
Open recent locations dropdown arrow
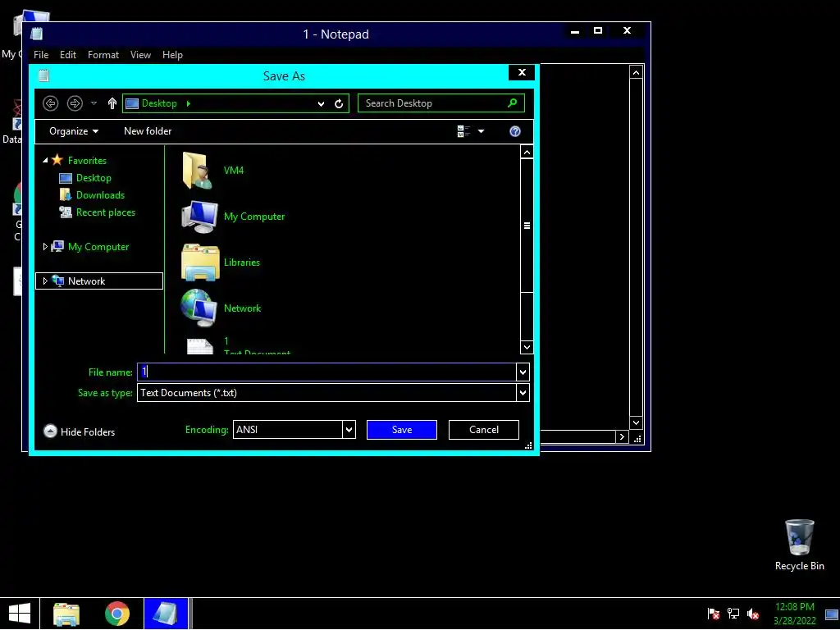coord(94,103)
